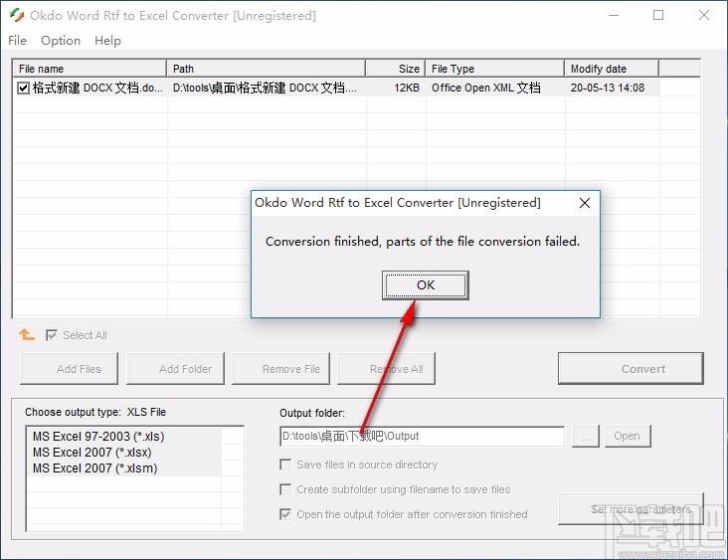The image size is (728, 560).
Task: Click the orange move-up arrow icon
Action: tap(27, 334)
